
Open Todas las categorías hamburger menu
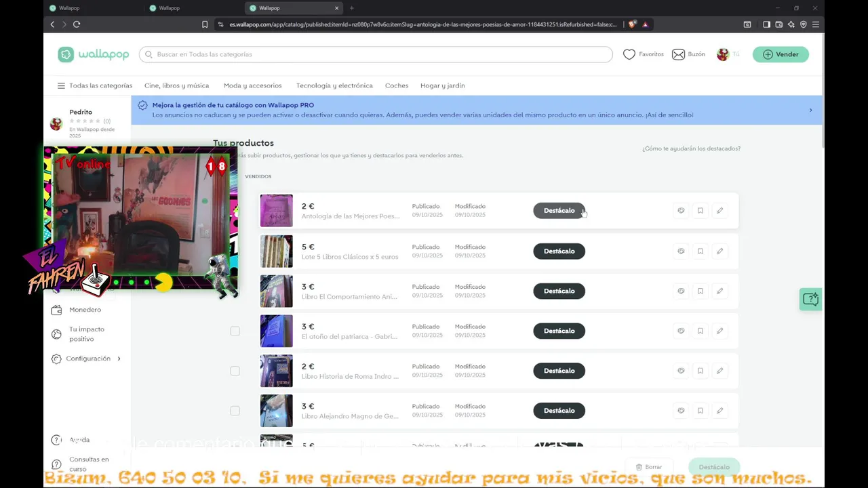point(95,86)
